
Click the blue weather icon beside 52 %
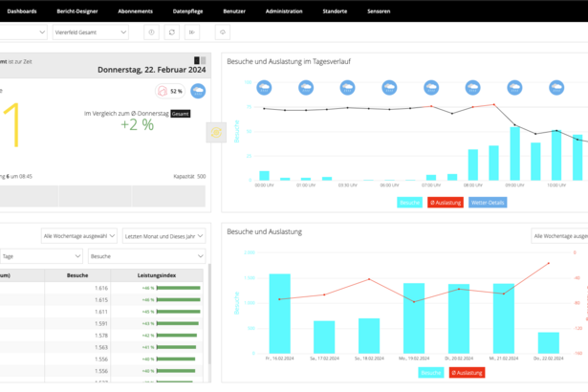click(198, 91)
